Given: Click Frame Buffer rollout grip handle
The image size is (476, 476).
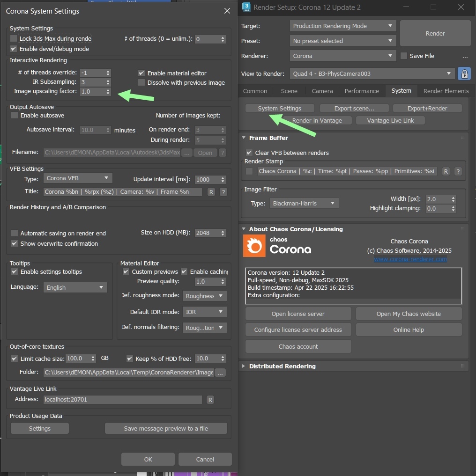Looking at the screenshot, I should tap(462, 138).
